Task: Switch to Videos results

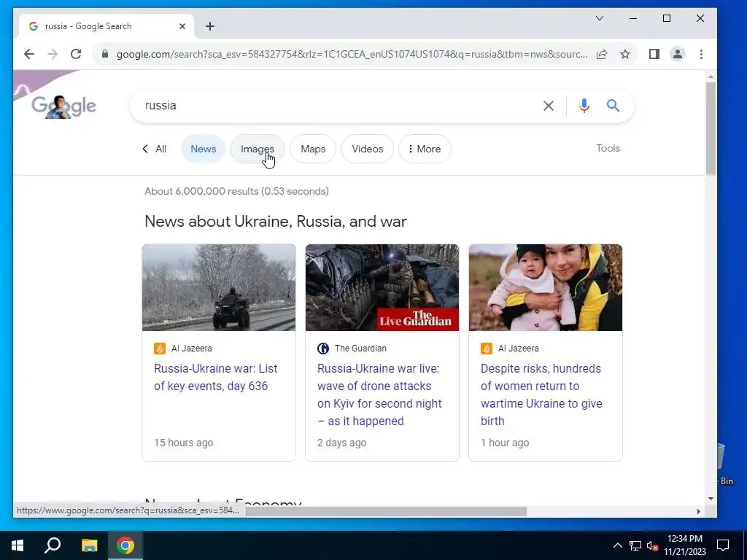Action: (x=368, y=149)
